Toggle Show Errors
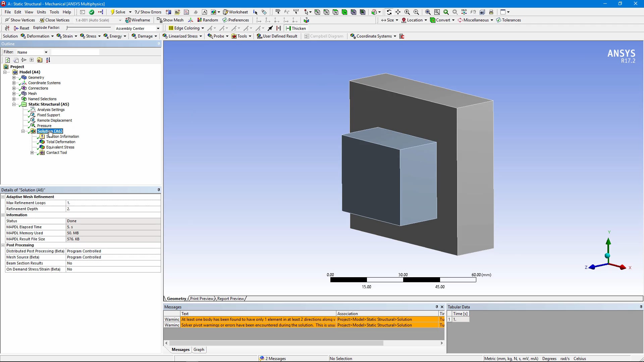Screen dimensions: 644x362 click(148, 12)
